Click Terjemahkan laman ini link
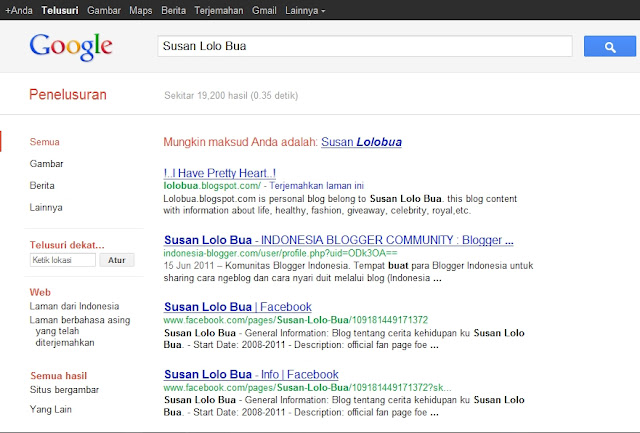 point(316,186)
